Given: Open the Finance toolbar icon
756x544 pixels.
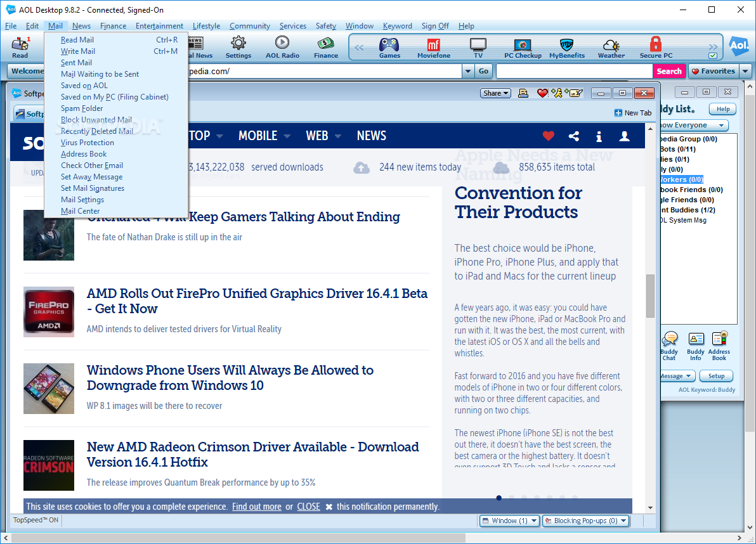Looking at the screenshot, I should [326, 47].
